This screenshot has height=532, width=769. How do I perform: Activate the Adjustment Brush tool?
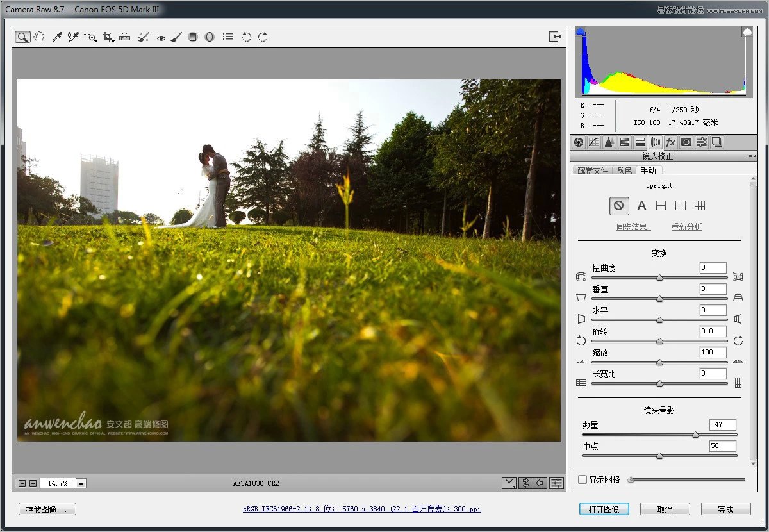[176, 37]
